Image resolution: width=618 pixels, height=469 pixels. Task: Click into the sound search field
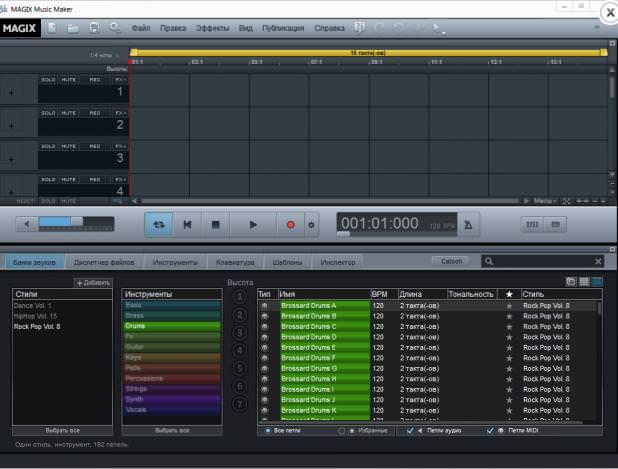pos(544,261)
